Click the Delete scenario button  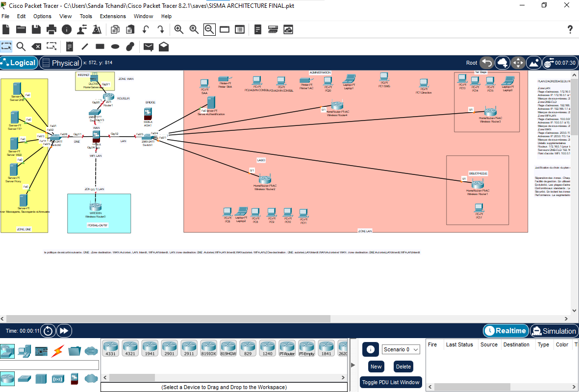click(403, 367)
